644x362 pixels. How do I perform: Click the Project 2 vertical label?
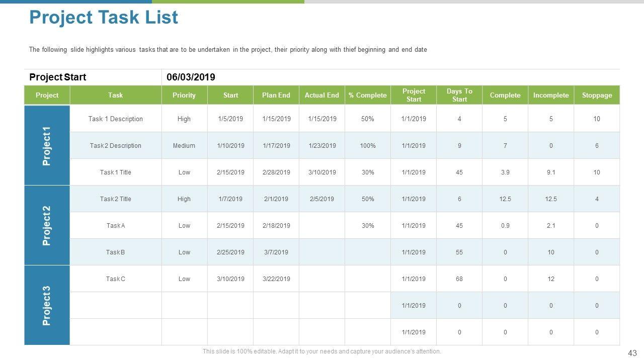point(47,225)
